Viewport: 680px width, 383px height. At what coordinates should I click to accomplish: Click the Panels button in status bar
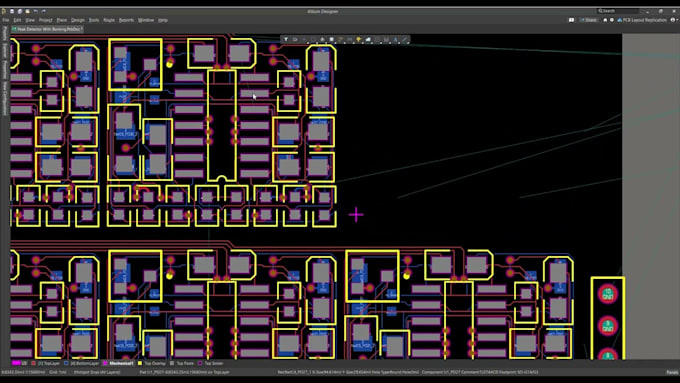[x=672, y=372]
